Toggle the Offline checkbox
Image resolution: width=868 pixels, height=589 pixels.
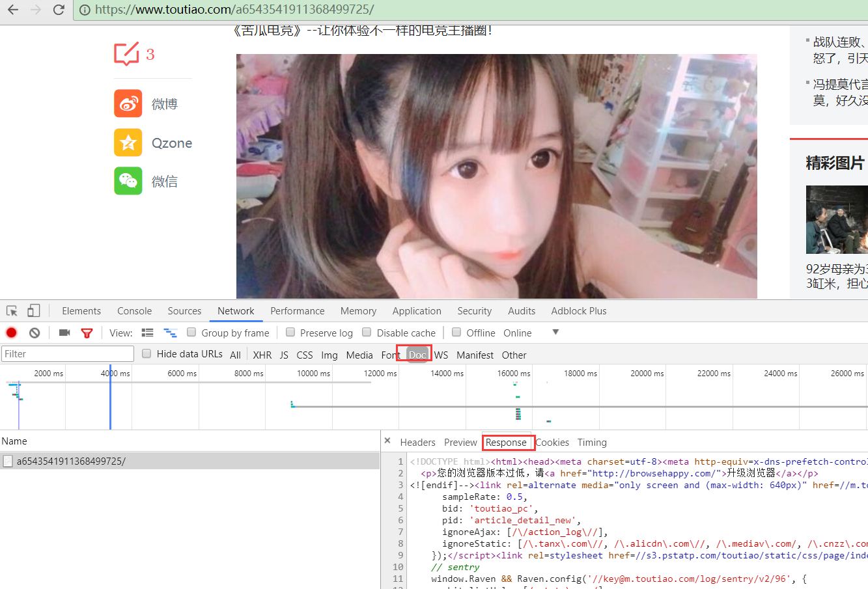[456, 332]
